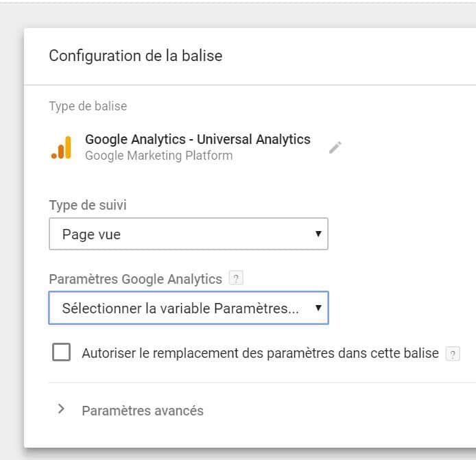Click the Paramètres Google Analytics label
This screenshot has height=460, width=476.
[135, 279]
